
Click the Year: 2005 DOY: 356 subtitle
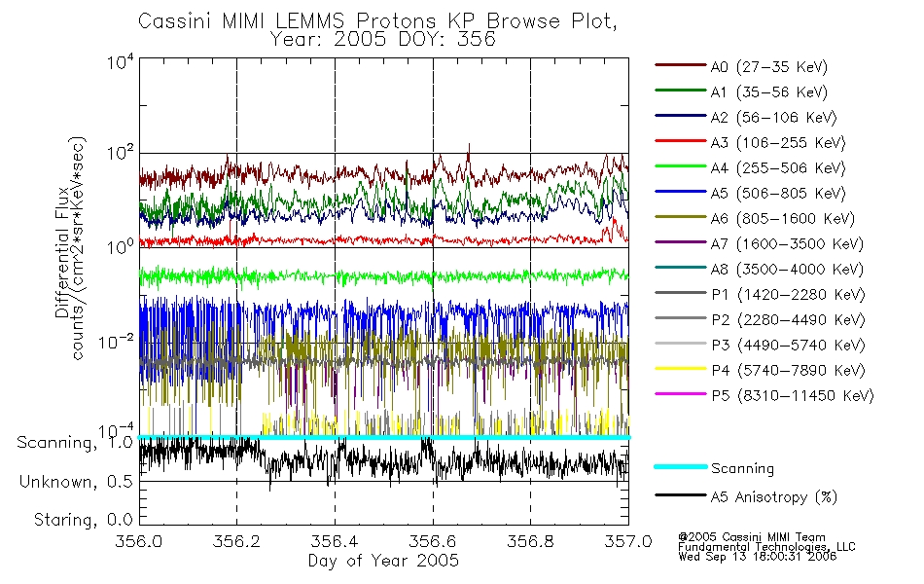point(383,40)
